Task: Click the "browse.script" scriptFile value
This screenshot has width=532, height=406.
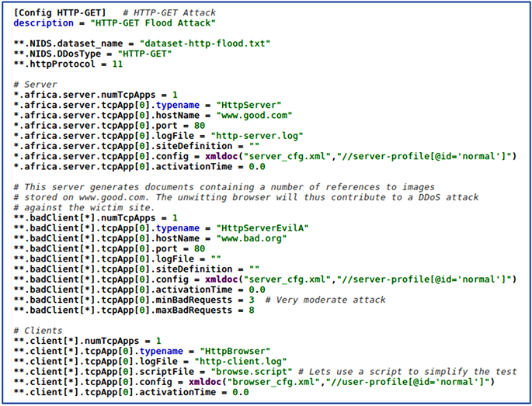Action: tap(252, 372)
